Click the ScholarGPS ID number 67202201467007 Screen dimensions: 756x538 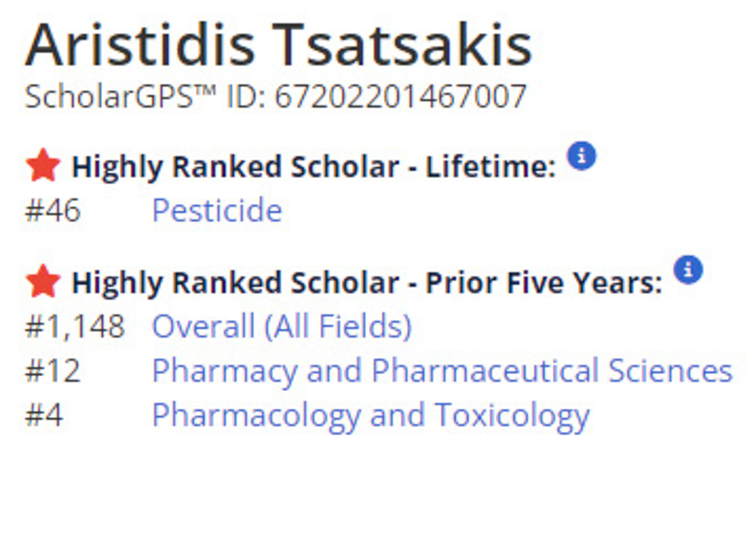pos(400,97)
